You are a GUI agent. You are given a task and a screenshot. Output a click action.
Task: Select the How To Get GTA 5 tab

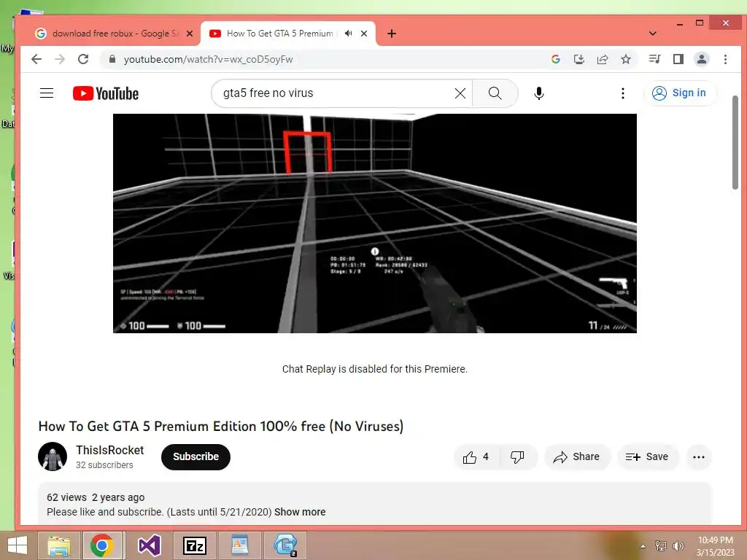pyautogui.click(x=279, y=34)
